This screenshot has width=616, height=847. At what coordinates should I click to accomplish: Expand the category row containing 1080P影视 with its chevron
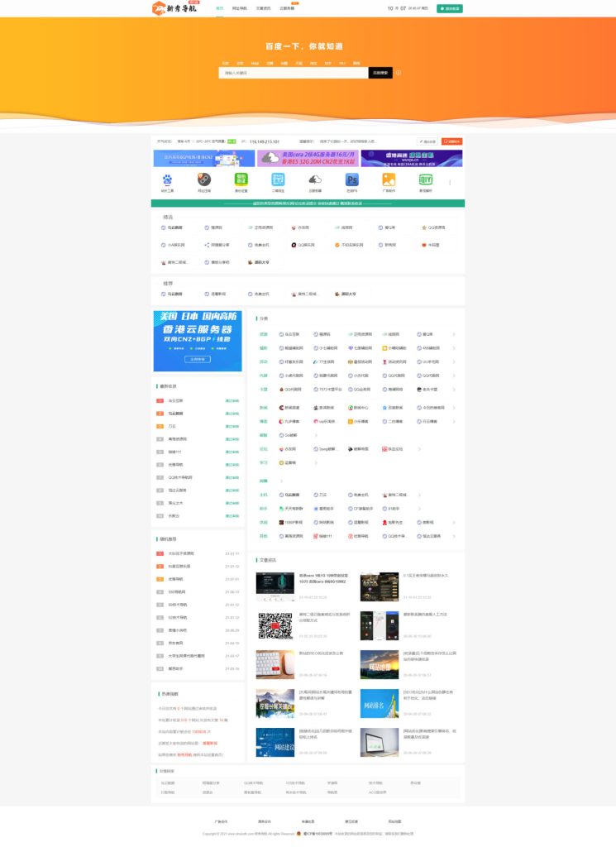pos(453,523)
